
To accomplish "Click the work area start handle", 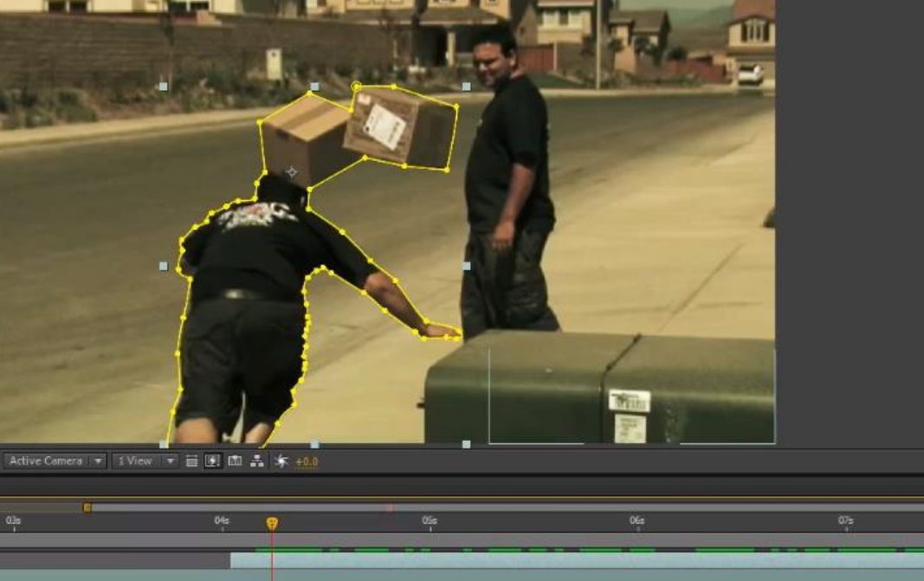I will pos(87,507).
